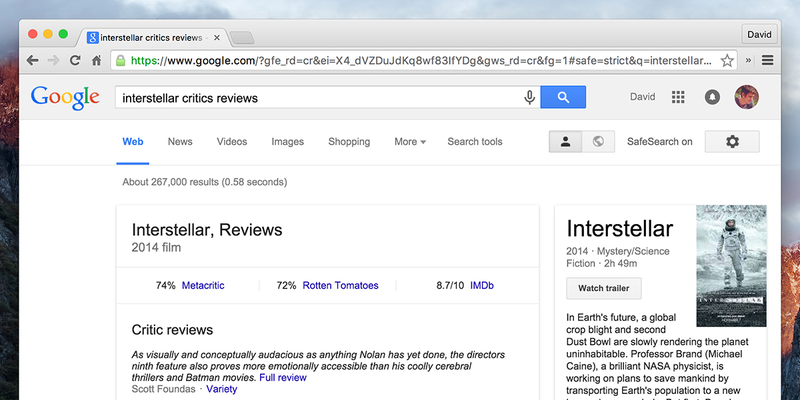The width and height of the screenshot is (800, 400).
Task: Open the Google apps grid icon
Action: (x=678, y=97)
